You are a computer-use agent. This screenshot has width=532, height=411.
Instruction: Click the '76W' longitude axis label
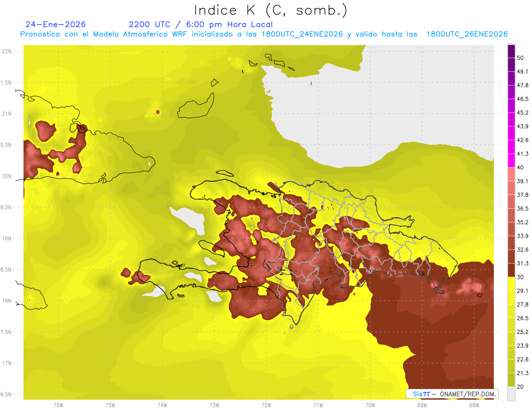[58, 405]
